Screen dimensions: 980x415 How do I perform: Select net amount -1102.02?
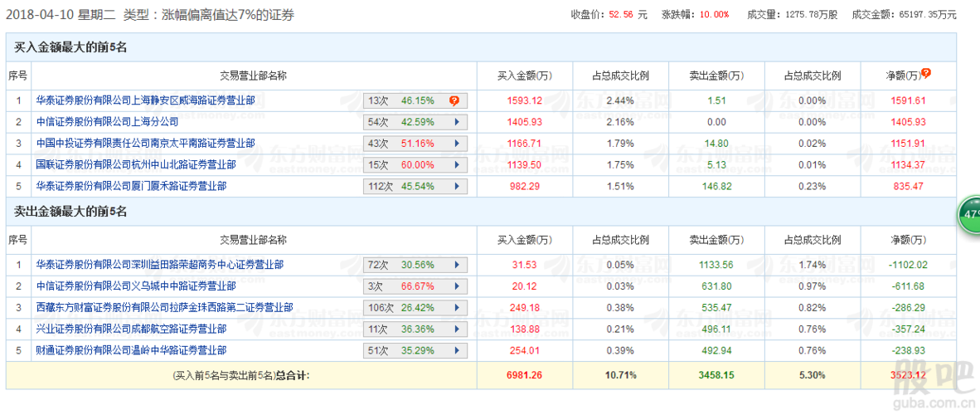(x=908, y=265)
